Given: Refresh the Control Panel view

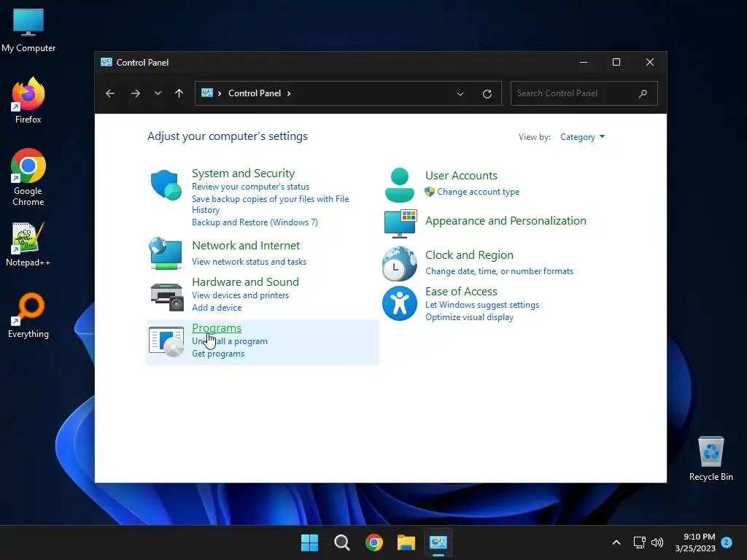Looking at the screenshot, I should [487, 94].
